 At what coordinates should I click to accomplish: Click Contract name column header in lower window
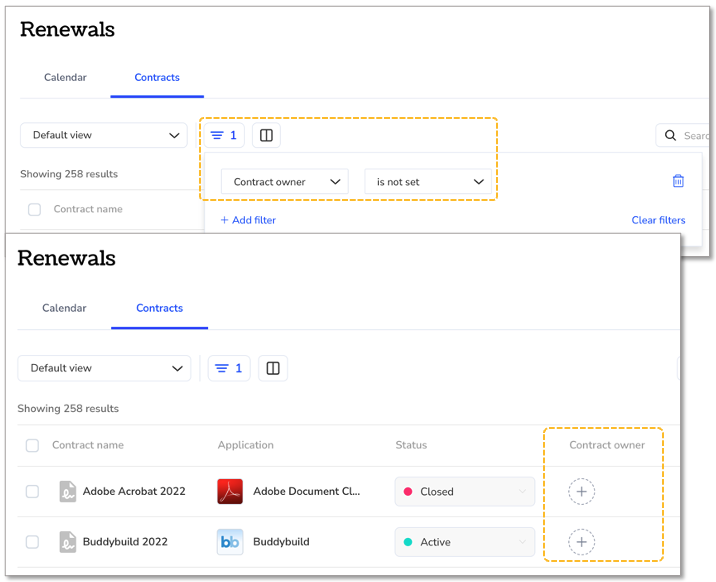click(x=88, y=445)
